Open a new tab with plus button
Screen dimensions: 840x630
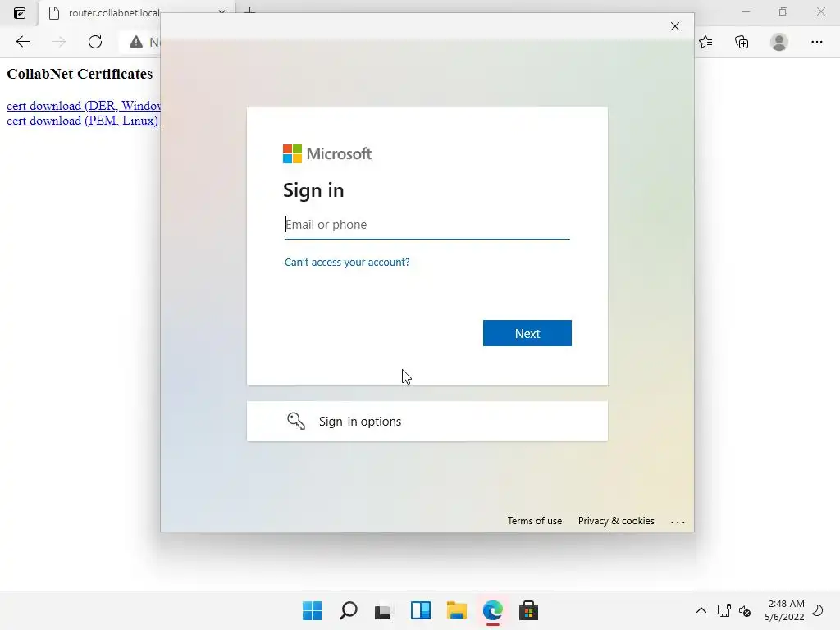point(249,10)
